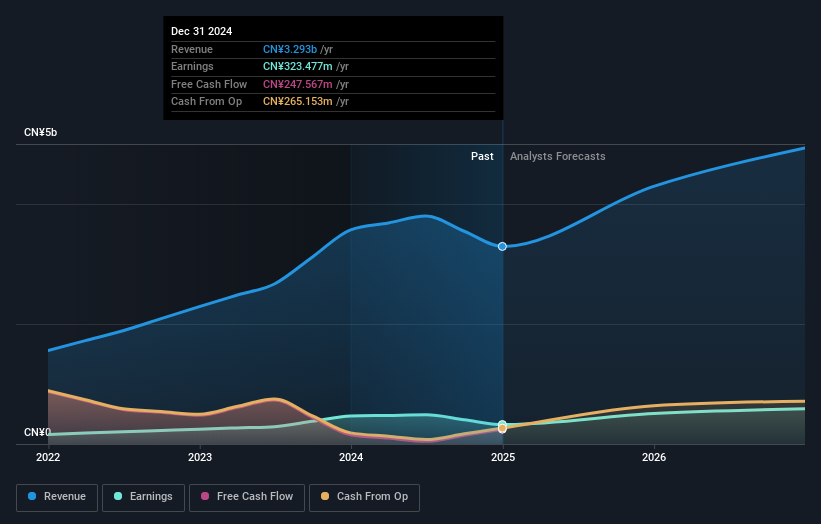Viewport: 821px width, 524px height.
Task: Click the teal Earnings legend dot
Action: pos(118,496)
